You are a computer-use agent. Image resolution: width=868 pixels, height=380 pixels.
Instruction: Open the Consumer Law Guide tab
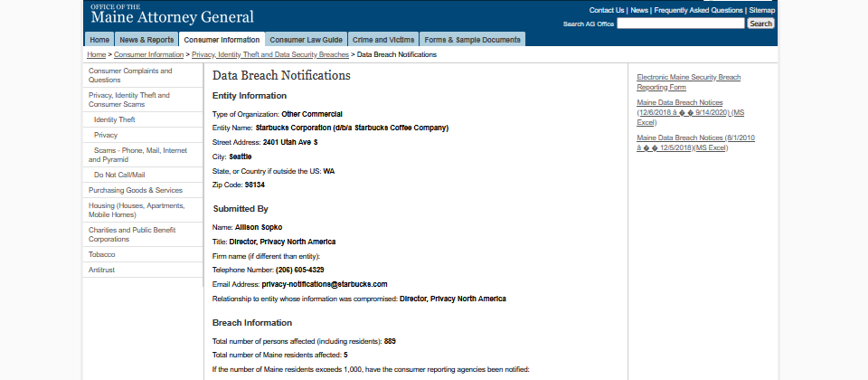[306, 40]
